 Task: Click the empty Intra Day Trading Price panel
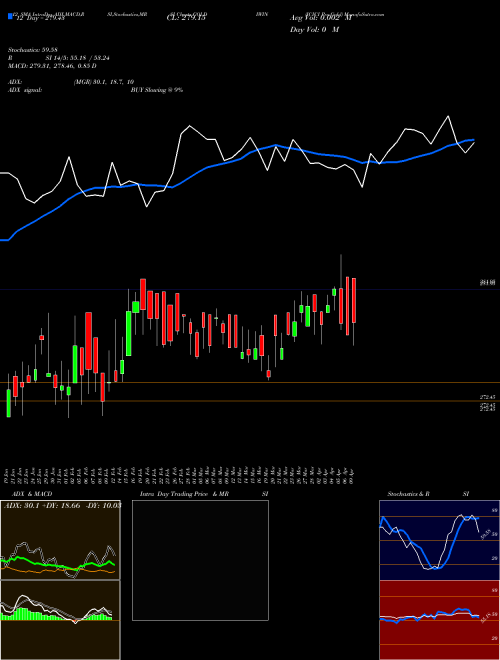click(200, 560)
